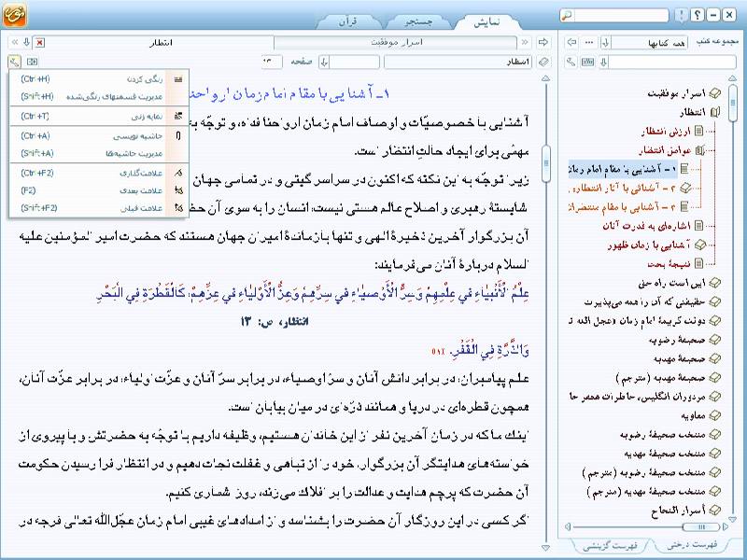Screen dimensions: 747x560
Task: Click the right-arrow navigation icon by book tabs
Action: click(x=543, y=42)
